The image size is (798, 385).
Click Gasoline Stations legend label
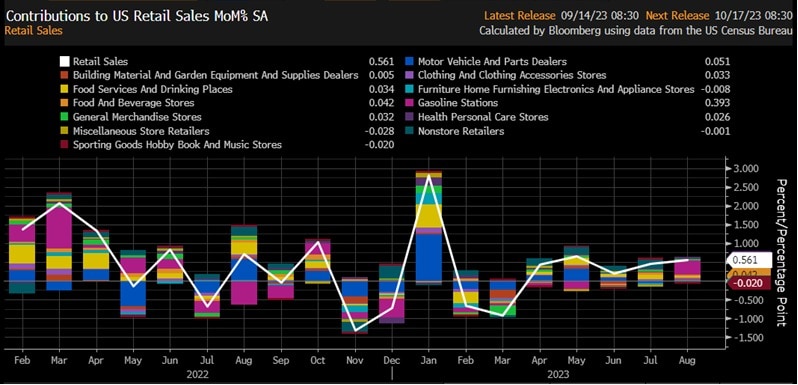[x=458, y=103]
